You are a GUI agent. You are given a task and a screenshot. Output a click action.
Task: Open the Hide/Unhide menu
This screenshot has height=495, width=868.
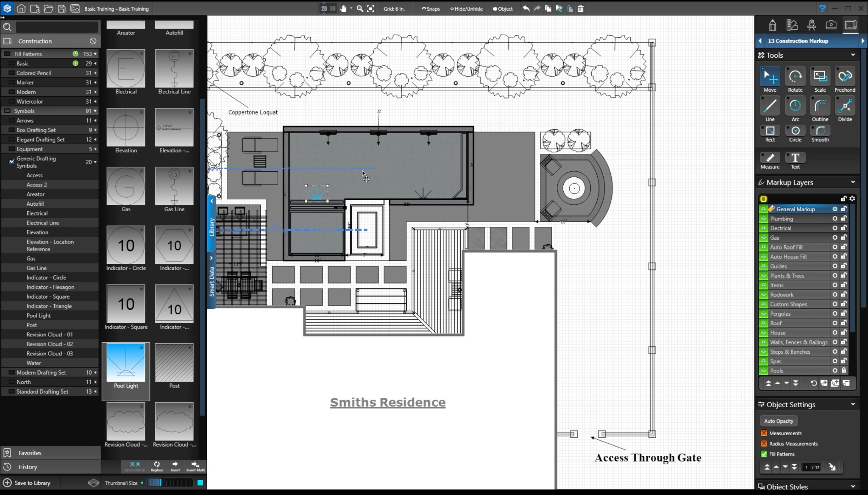tap(466, 8)
